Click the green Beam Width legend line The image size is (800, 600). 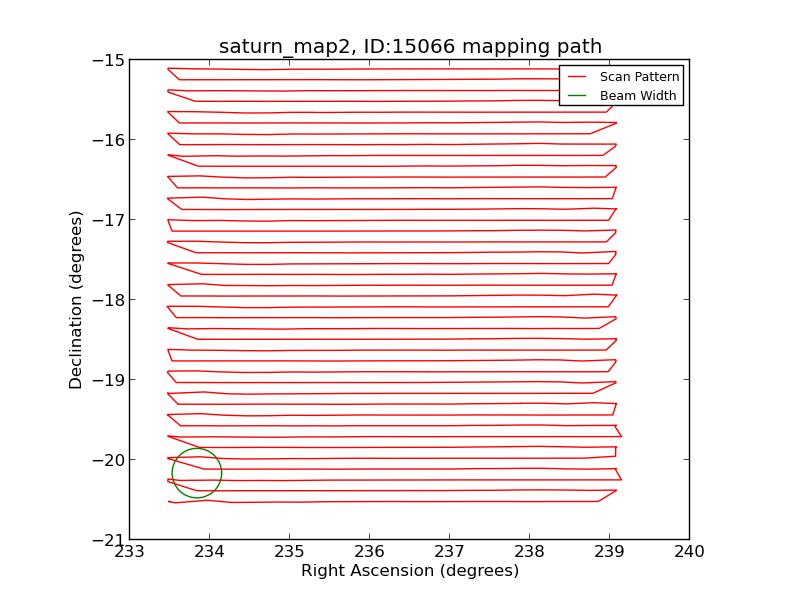(x=577, y=95)
